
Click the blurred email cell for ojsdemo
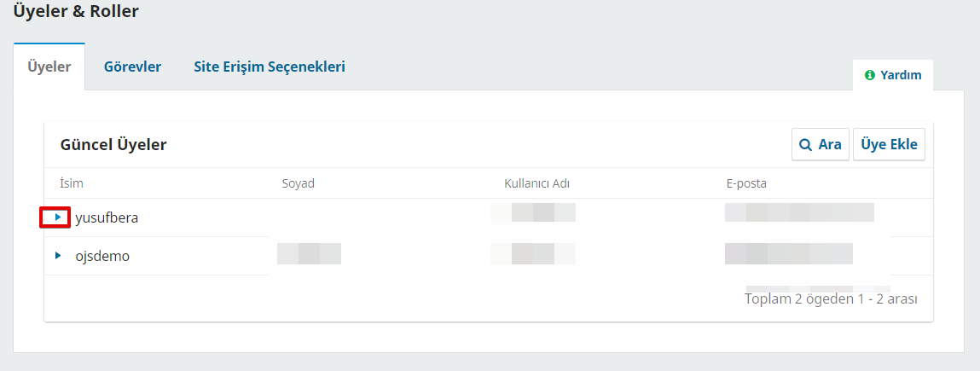[x=789, y=253]
